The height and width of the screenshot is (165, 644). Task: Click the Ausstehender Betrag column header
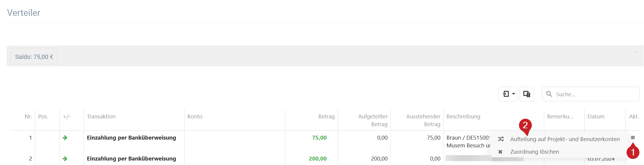tap(423, 120)
